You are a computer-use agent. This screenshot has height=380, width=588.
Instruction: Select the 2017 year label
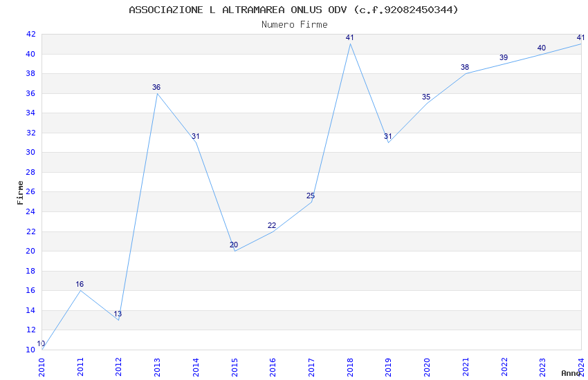click(x=311, y=367)
